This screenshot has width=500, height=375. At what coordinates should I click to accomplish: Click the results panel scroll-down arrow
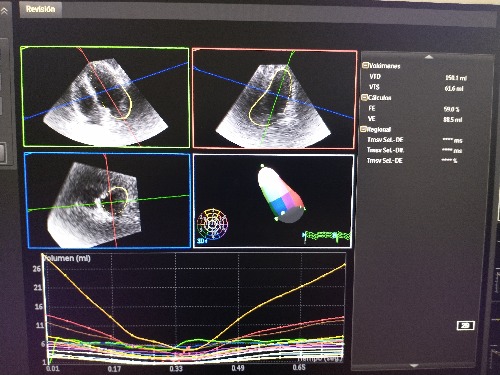point(414,366)
